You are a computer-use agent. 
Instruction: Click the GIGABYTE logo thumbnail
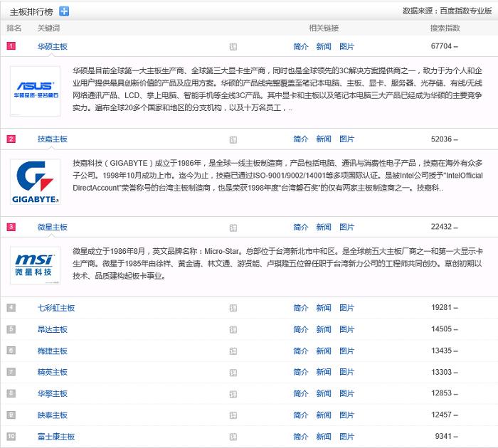coord(36,181)
